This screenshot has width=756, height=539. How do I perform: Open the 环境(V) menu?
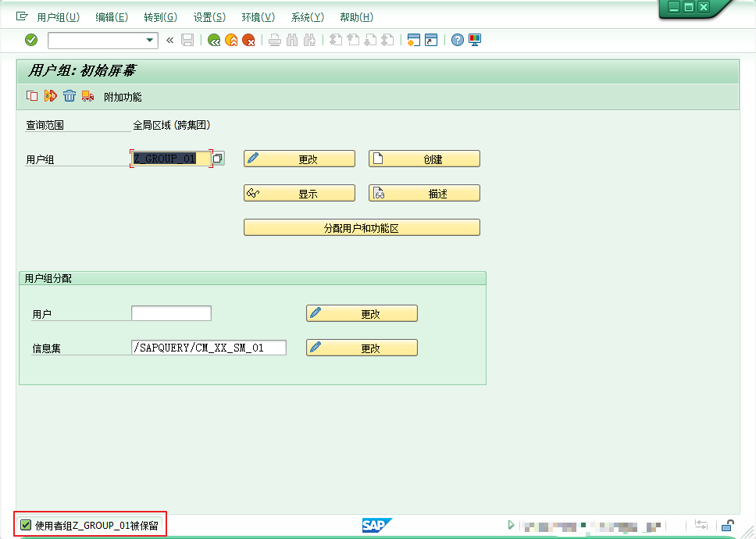coord(259,17)
